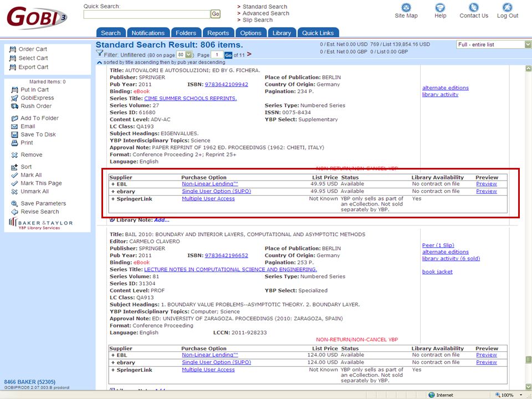Open CIME Summer Schools Reprints series link
532x399 pixels.
coord(190,99)
